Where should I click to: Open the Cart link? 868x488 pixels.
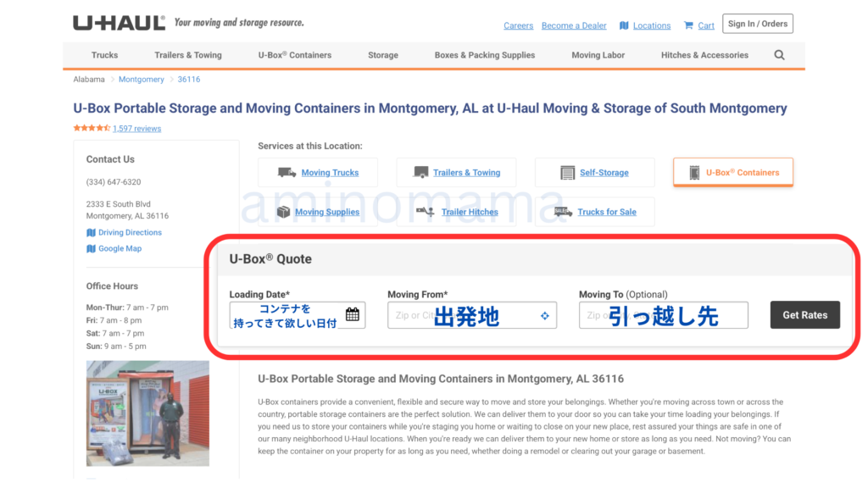pos(706,25)
